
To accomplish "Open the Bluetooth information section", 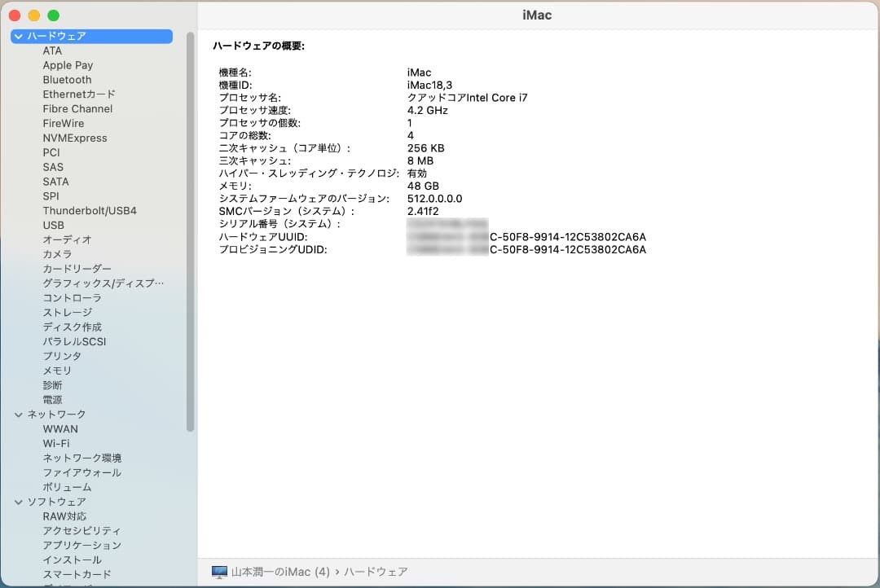I will click(x=67, y=79).
